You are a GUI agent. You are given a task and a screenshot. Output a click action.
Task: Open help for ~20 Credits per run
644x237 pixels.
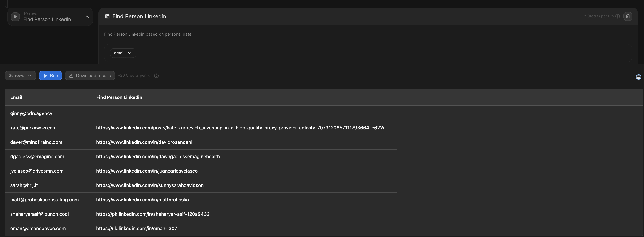[157, 76]
